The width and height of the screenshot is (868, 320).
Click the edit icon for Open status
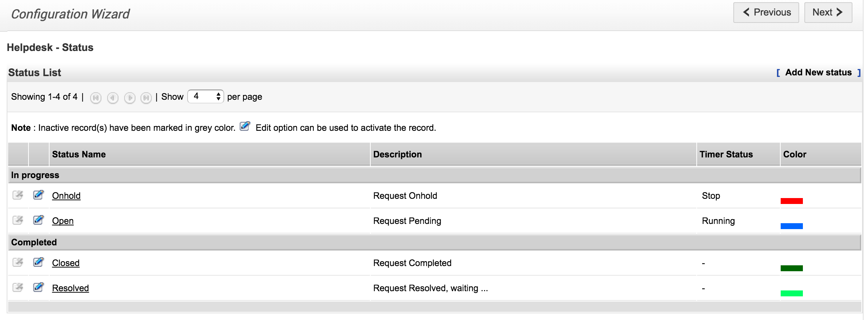tap(38, 220)
